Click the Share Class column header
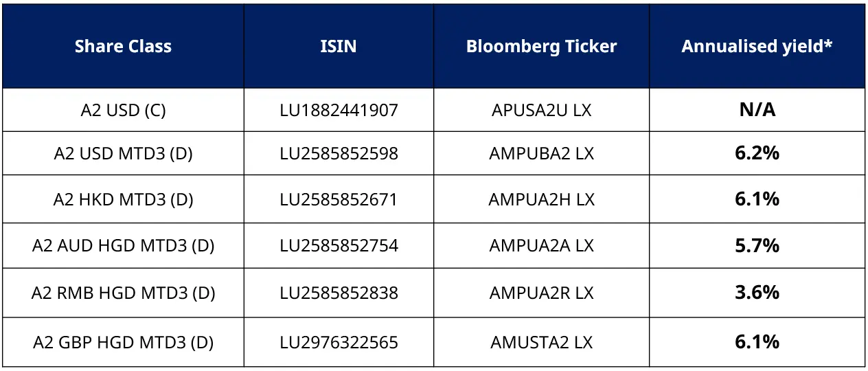868x371 pixels. point(123,47)
